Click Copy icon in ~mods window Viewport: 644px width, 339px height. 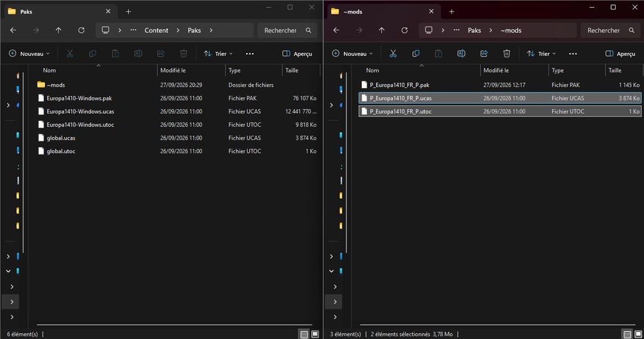415,53
